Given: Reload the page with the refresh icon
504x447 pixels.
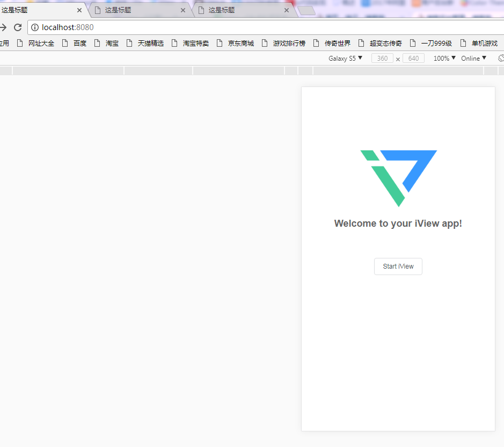Looking at the screenshot, I should coord(18,27).
